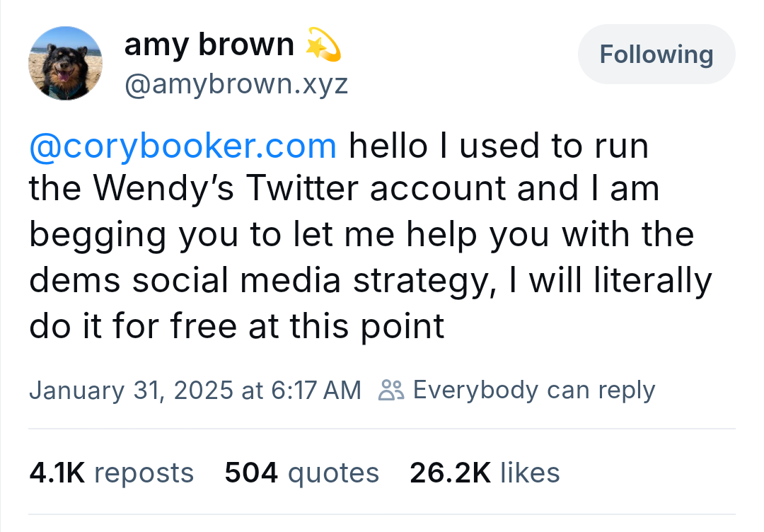Open the @corybooker.com mention link
The height and width of the screenshot is (532, 764).
183,146
